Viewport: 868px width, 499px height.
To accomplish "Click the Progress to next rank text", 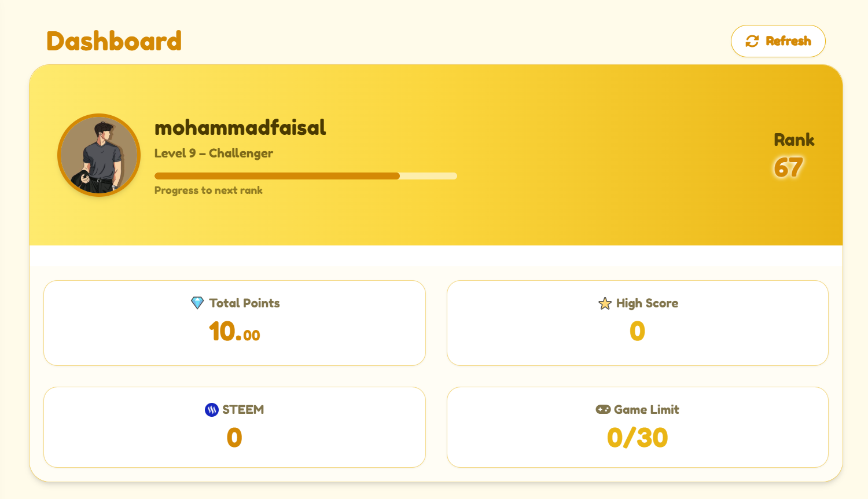I will point(208,190).
